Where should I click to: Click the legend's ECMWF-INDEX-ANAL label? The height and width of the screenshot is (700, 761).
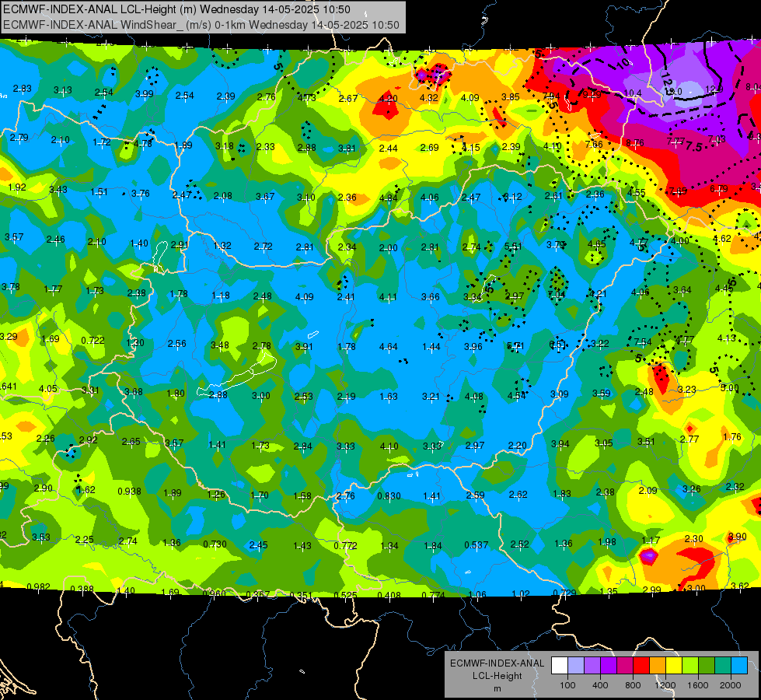click(x=497, y=663)
